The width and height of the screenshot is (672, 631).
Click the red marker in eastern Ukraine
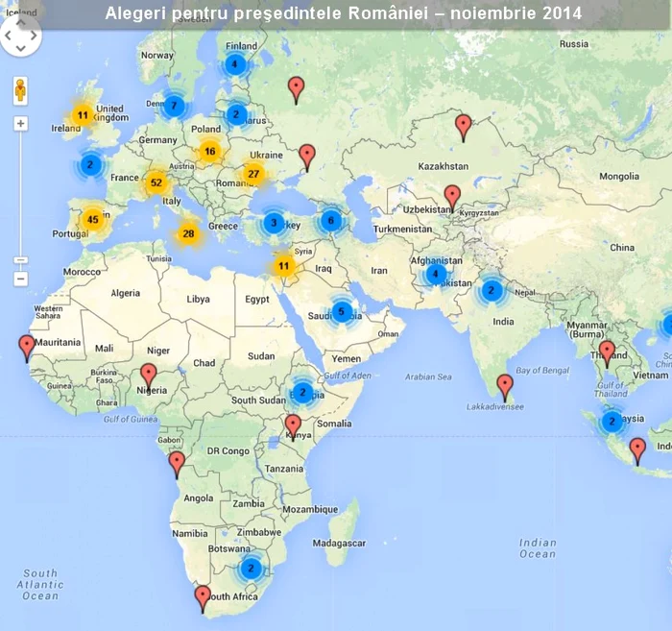(307, 157)
